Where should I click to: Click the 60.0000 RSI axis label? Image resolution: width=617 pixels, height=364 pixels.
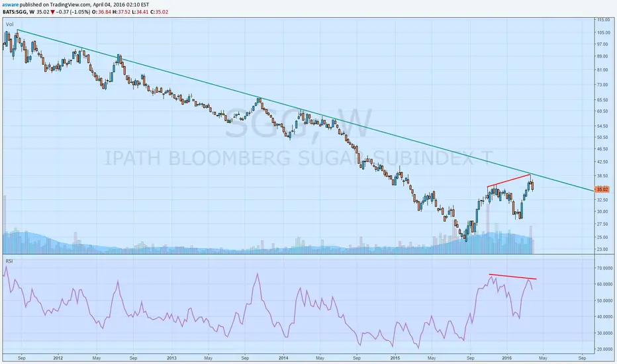coord(604,284)
